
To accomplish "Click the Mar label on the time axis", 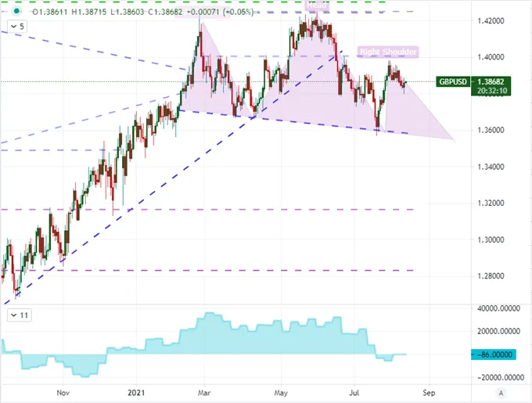I will point(204,393).
